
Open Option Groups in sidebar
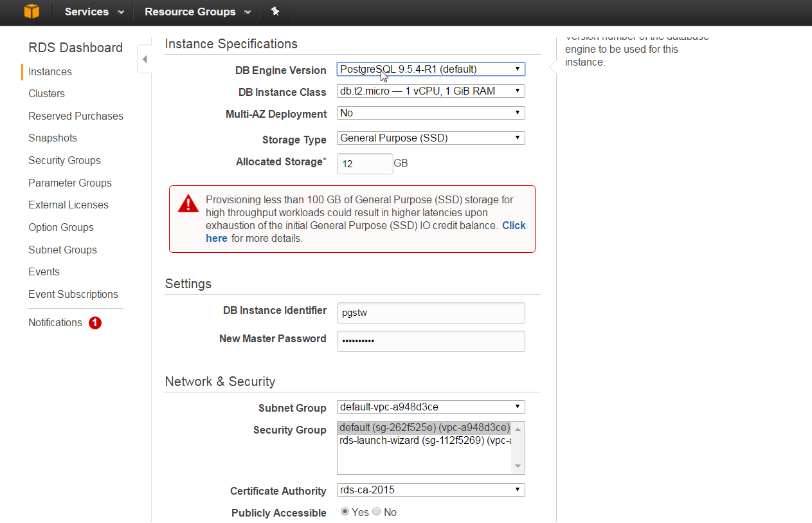61,227
